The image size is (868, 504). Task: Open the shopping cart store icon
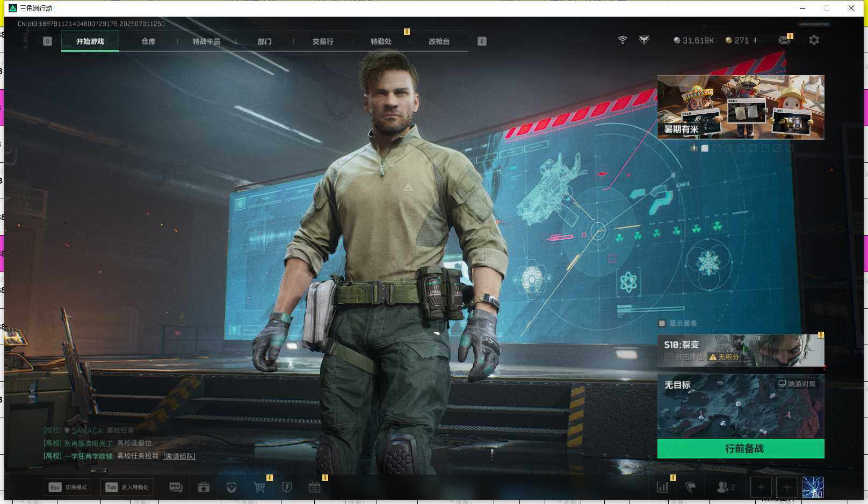259,487
